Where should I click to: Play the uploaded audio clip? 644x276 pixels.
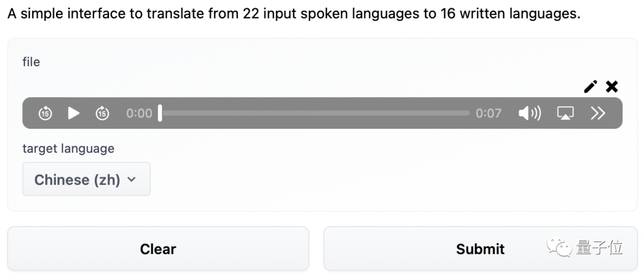click(x=73, y=113)
